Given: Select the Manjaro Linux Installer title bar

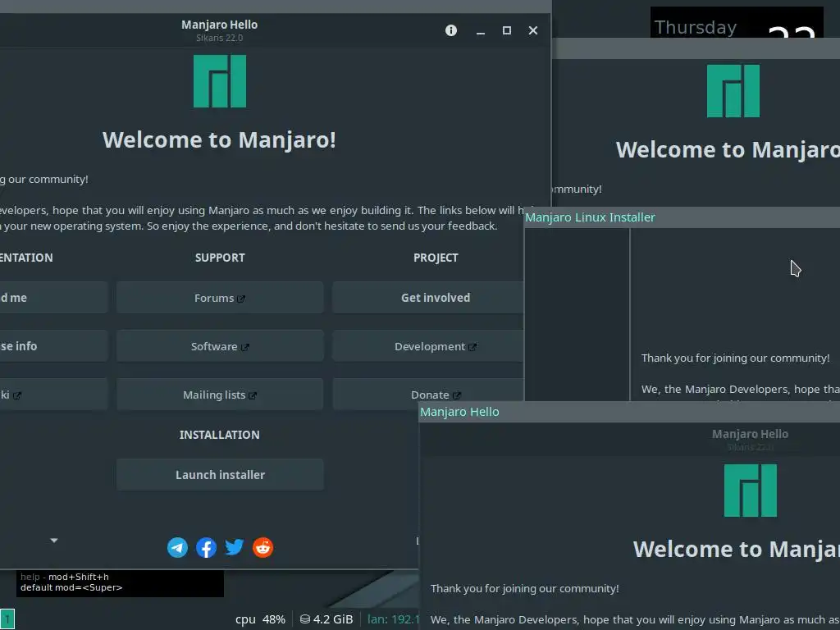Looking at the screenshot, I should [x=682, y=217].
